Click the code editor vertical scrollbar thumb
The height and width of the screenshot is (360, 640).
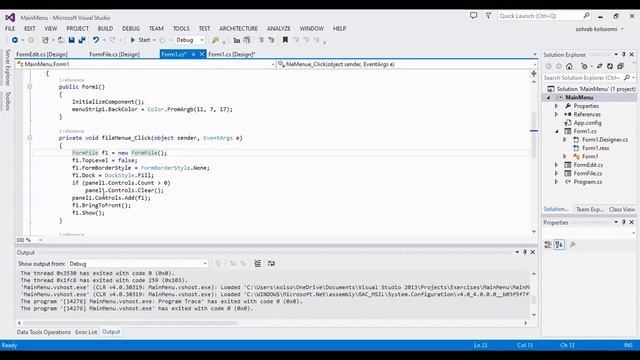coord(533,135)
